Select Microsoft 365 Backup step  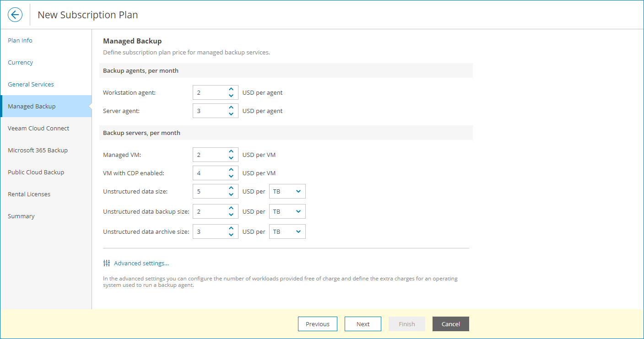(38, 150)
